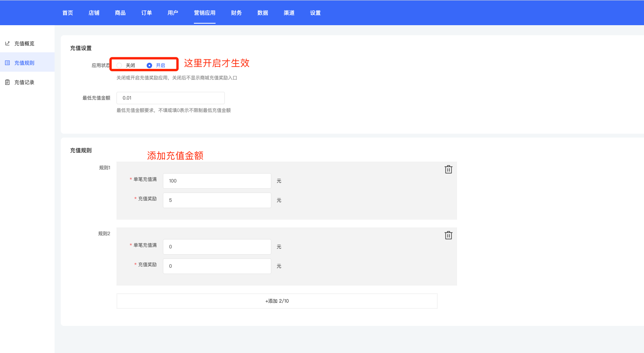
Task: Open the 首页 menu
Action: pos(68,13)
